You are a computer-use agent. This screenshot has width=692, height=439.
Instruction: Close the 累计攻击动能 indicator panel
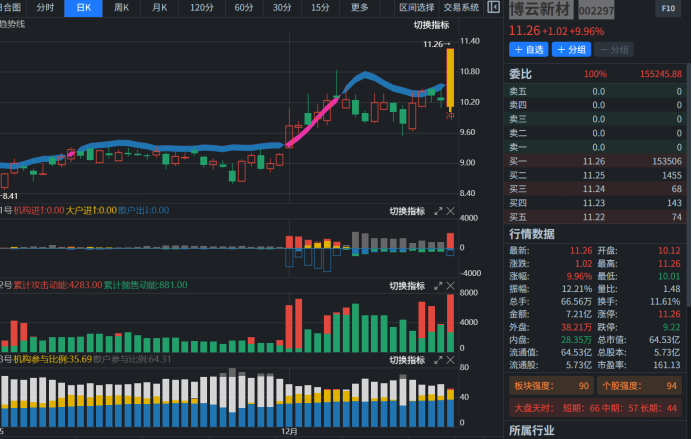450,286
